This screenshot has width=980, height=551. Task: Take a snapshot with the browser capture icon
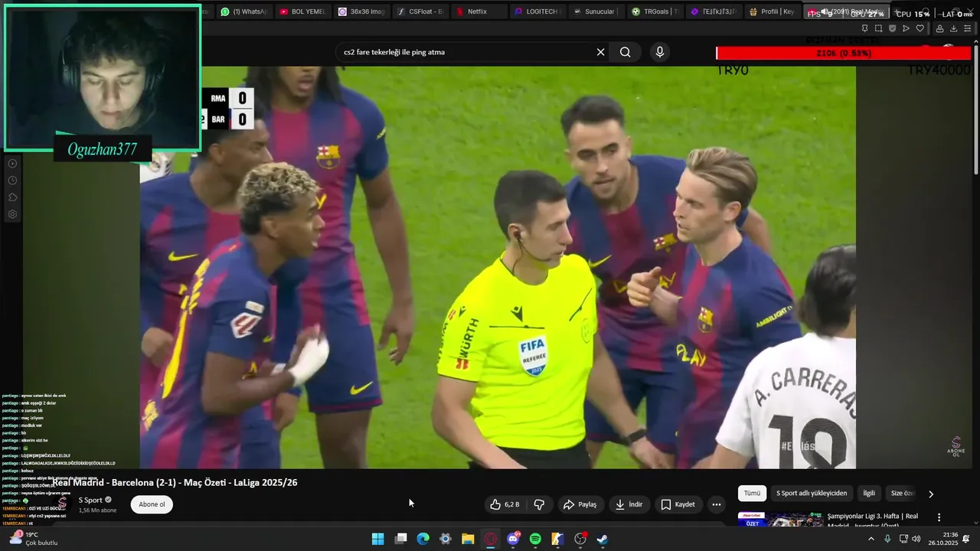pyautogui.click(x=878, y=28)
